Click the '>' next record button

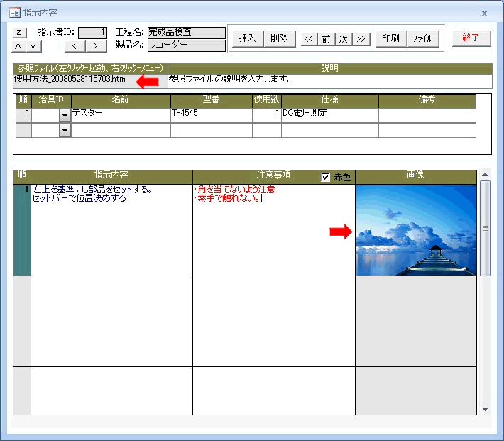(96, 46)
